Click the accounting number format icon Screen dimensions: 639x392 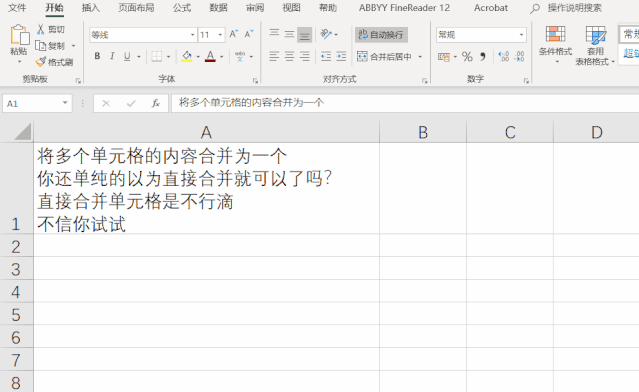tap(444, 57)
